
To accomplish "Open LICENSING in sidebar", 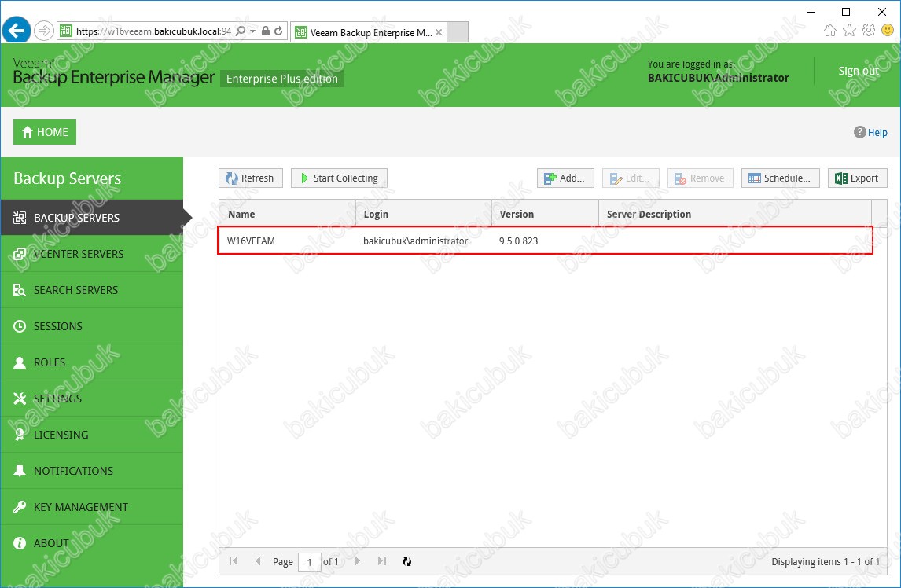I will 92,435.
